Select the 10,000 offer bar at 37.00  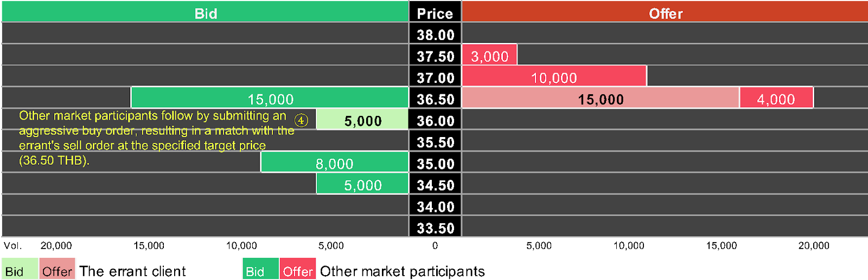pyautogui.click(x=554, y=77)
